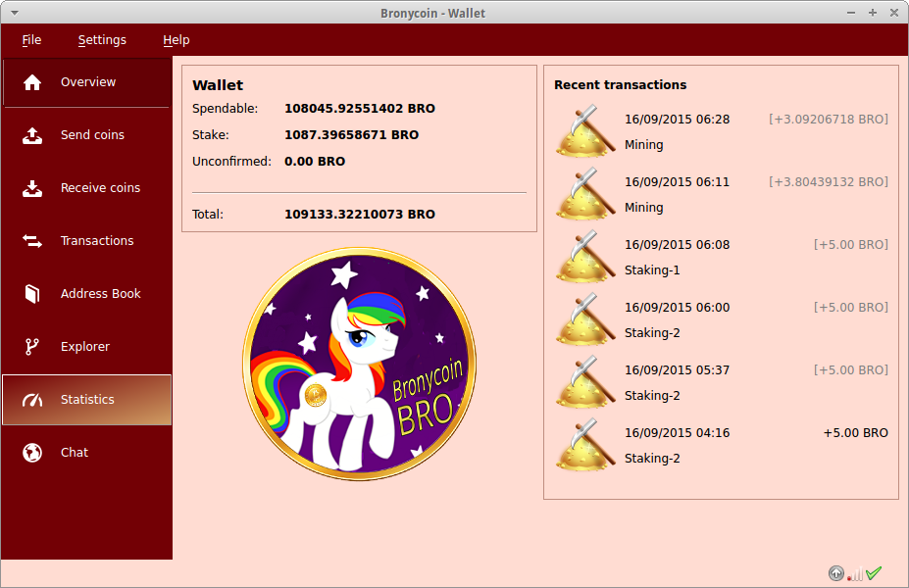Open the Help menu
The height and width of the screenshot is (588, 909).
177,40
